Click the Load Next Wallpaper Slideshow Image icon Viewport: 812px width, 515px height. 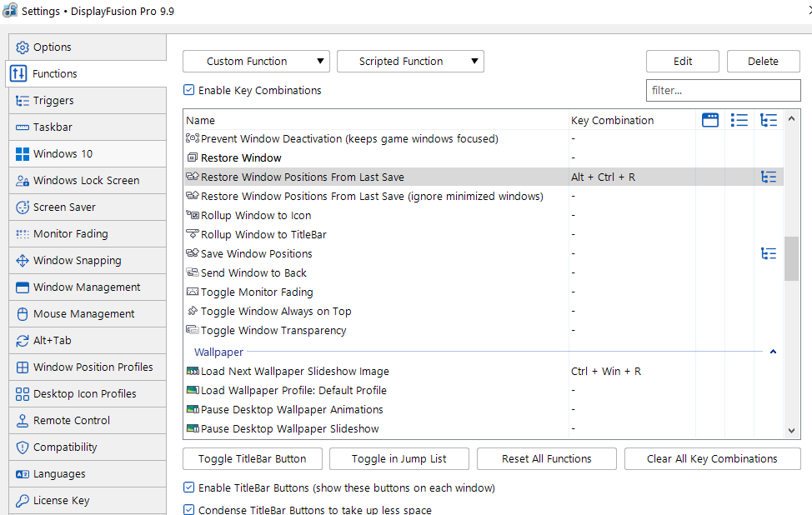(x=193, y=372)
